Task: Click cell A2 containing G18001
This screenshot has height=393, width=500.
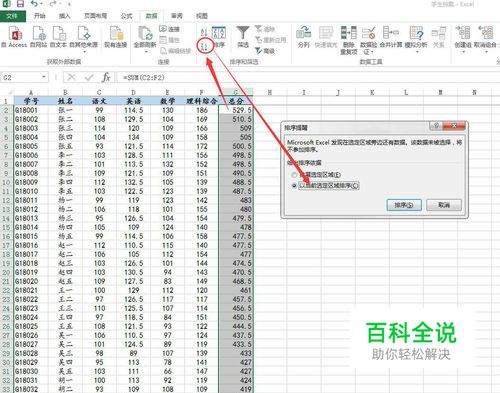Action: click(x=31, y=110)
